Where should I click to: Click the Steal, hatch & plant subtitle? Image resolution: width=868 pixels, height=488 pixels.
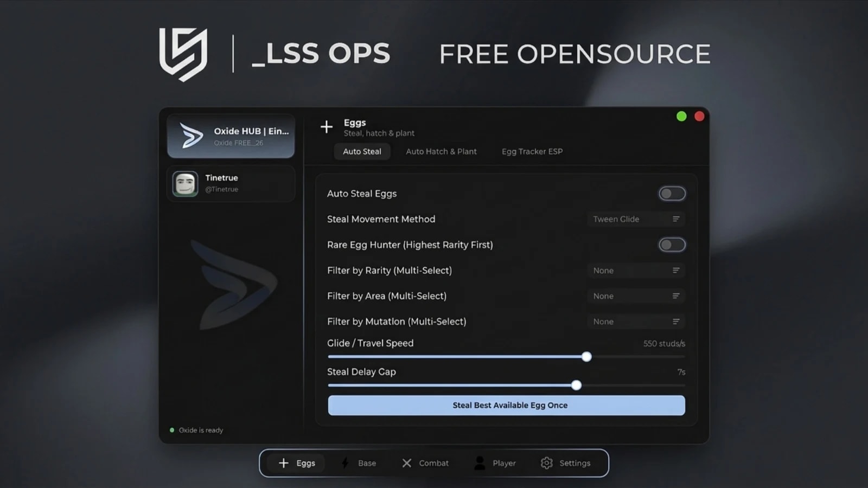click(x=379, y=133)
